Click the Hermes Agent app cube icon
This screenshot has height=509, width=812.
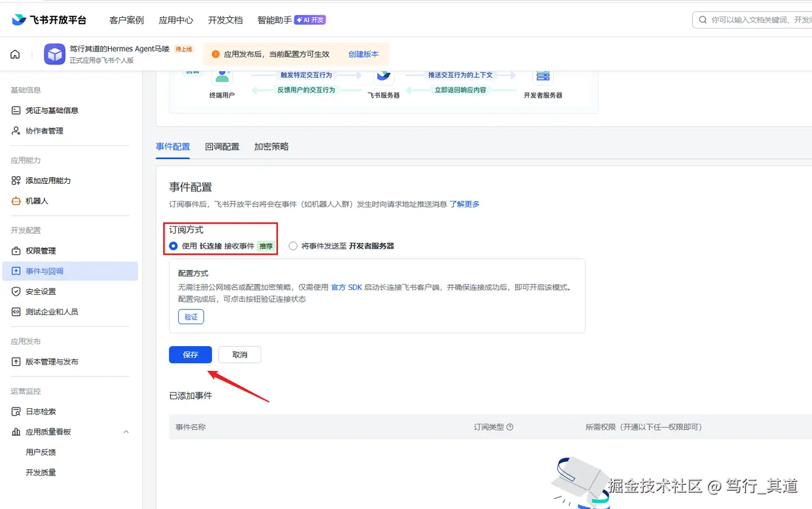pyautogui.click(x=55, y=55)
